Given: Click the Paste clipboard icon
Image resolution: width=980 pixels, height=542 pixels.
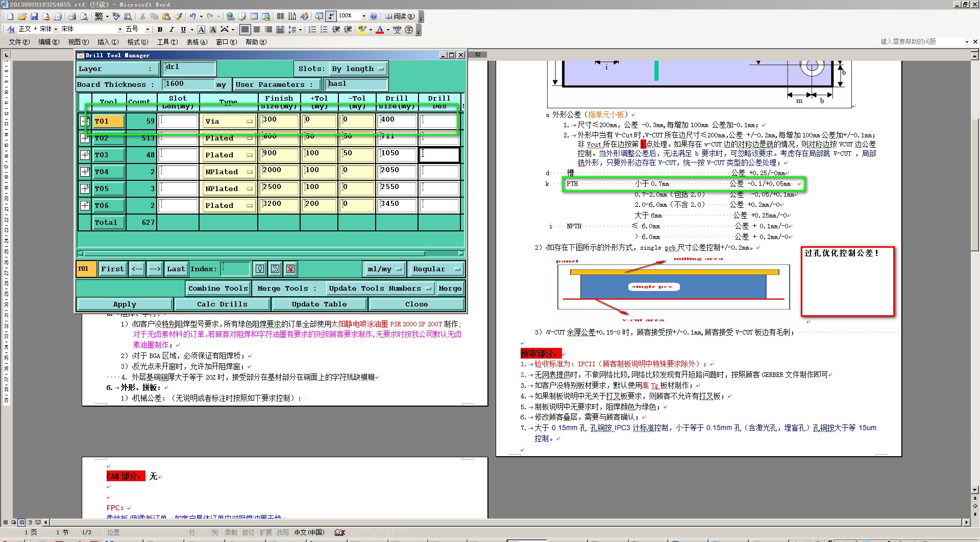Looking at the screenshot, I should coord(166,16).
